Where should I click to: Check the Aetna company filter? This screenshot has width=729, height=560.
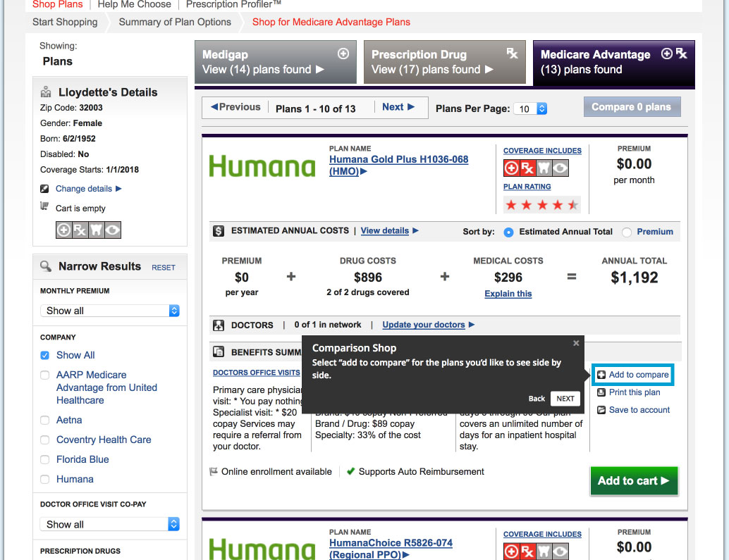tap(44, 421)
